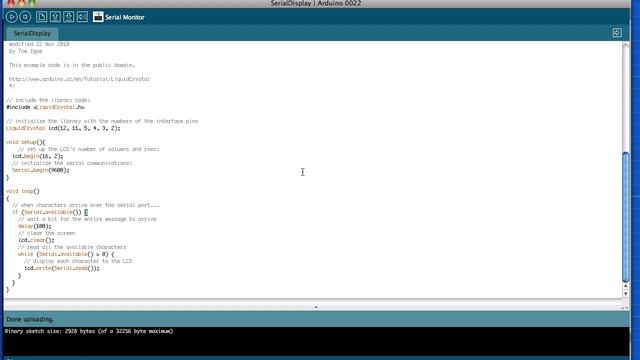Click the 'void setup(){' line
This screenshot has width=640, height=360.
(26, 142)
